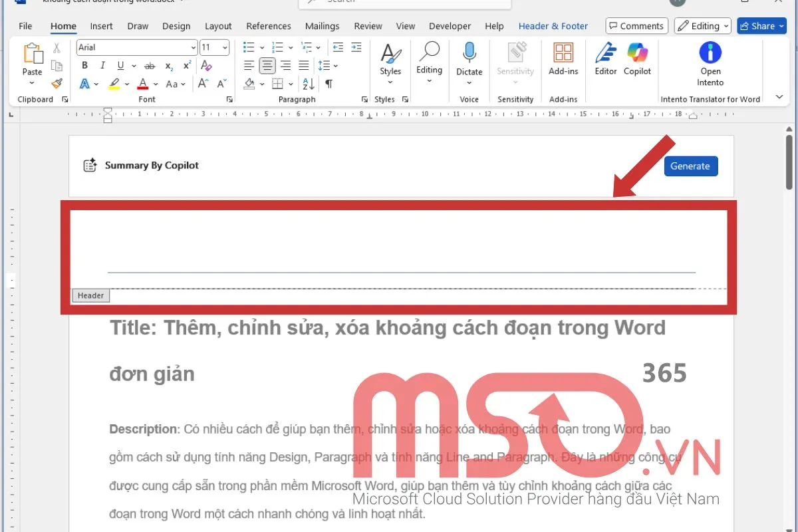The image size is (798, 532).
Task: Toggle bold formatting
Action: point(84,66)
